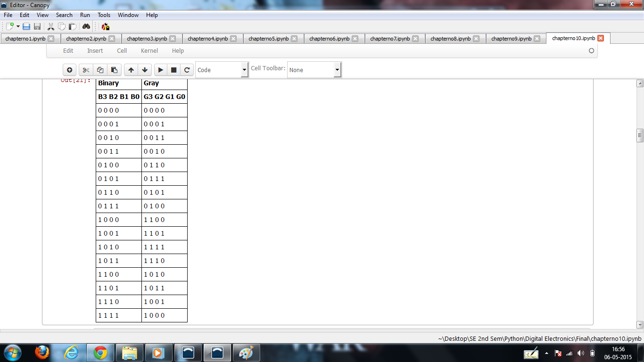Open the notebook Kernel menu
This screenshot has width=644, height=362.
[149, 51]
